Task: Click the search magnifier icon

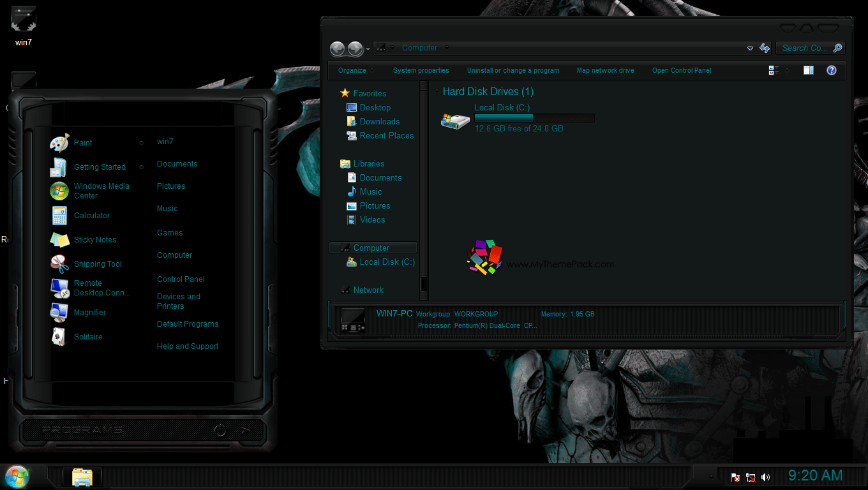Action: (x=838, y=48)
